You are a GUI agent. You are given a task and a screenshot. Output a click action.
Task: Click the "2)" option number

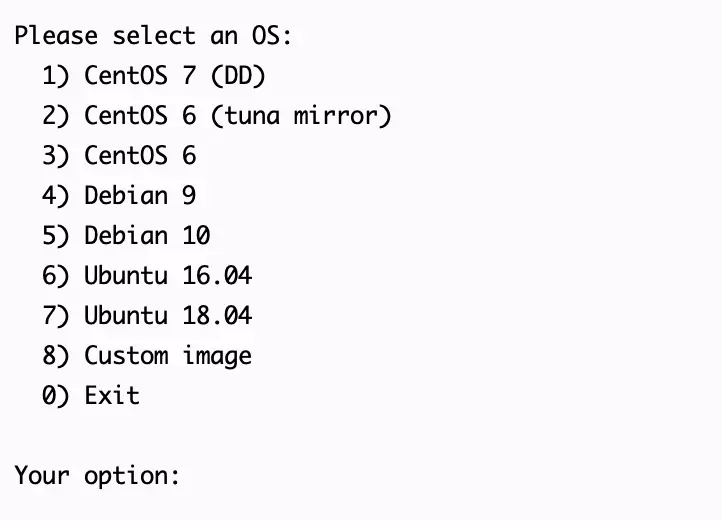pos(56,116)
